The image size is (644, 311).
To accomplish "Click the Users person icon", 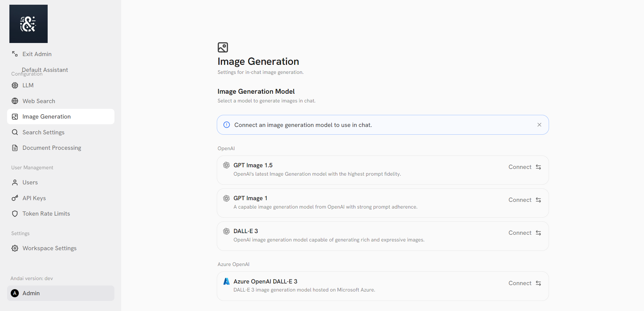I will pos(15,182).
